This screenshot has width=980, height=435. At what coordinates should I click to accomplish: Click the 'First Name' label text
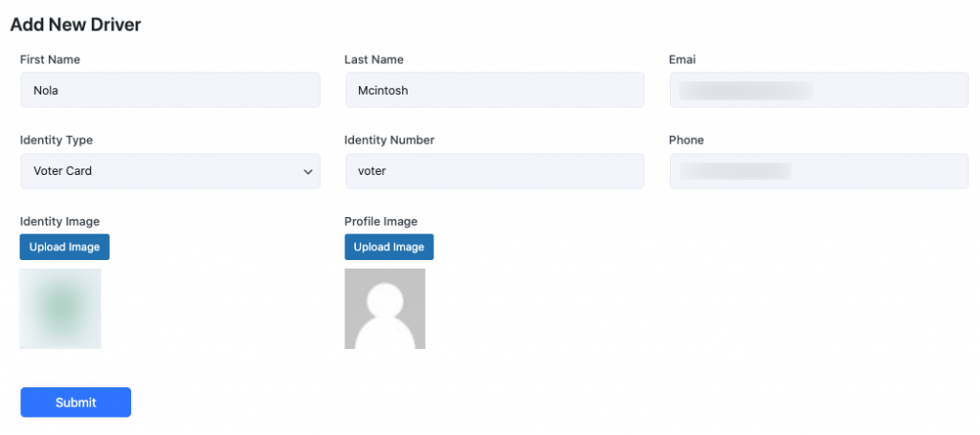tap(50, 59)
